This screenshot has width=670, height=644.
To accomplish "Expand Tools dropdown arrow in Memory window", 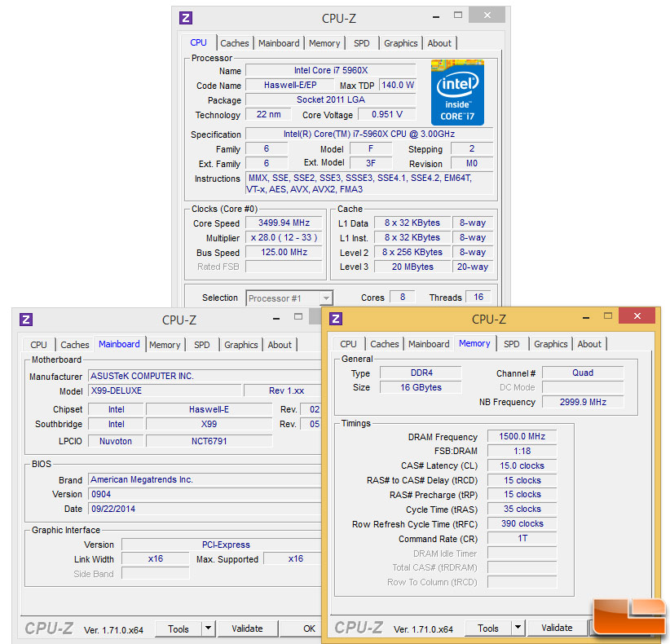I will (518, 628).
